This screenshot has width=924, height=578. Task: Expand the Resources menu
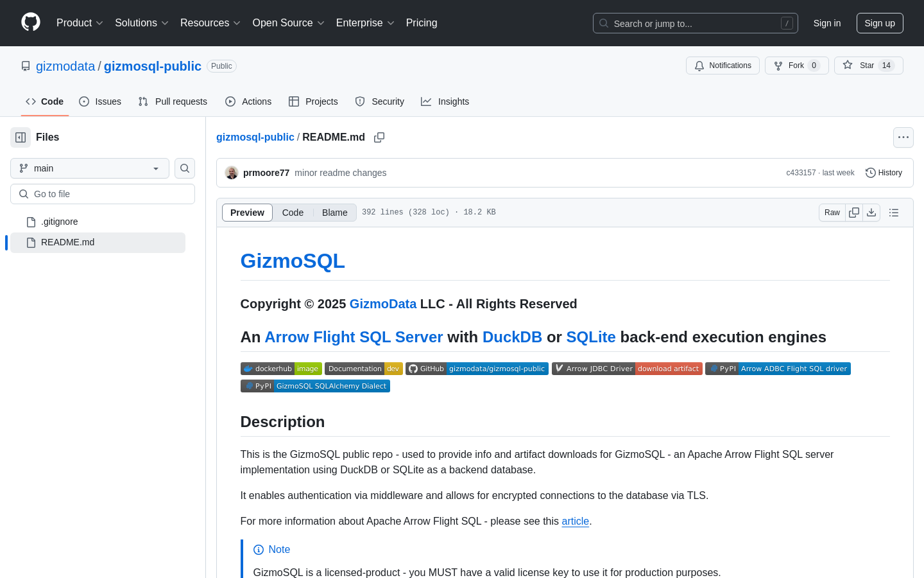(x=210, y=23)
